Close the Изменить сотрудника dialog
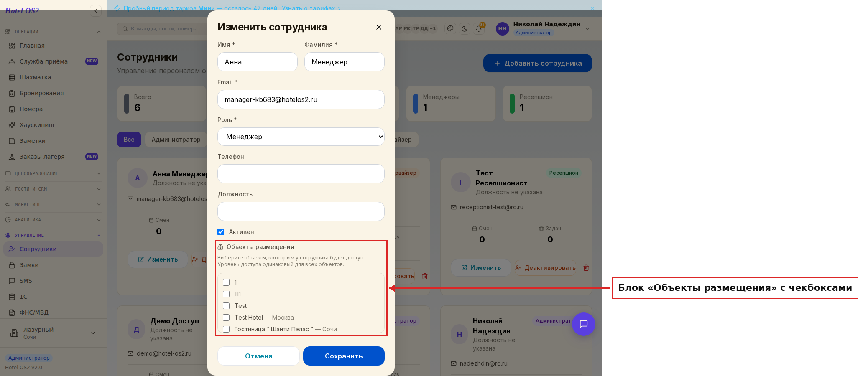The height and width of the screenshot is (376, 868). [379, 27]
